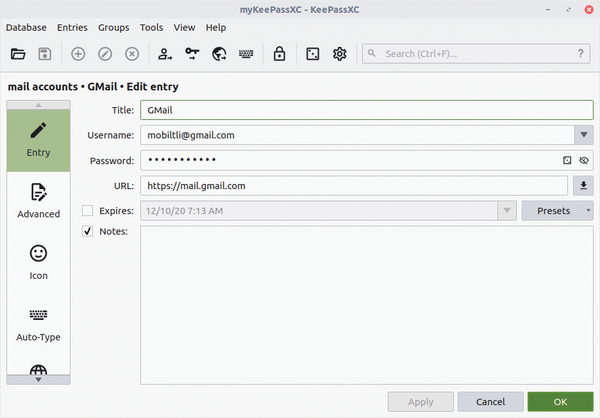Copy username to clipboard toolbar icon
Viewport: 600px width, 418px height.
pos(165,54)
